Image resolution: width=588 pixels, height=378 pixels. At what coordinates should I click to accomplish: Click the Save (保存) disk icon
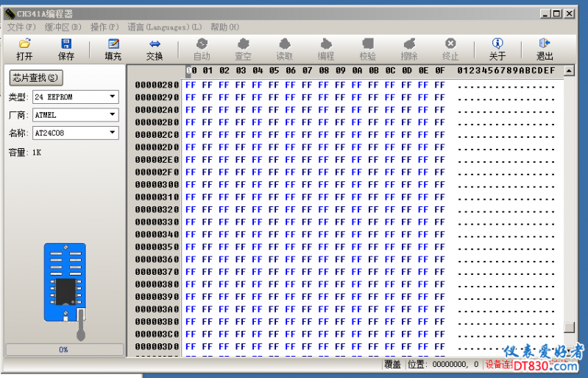point(66,44)
